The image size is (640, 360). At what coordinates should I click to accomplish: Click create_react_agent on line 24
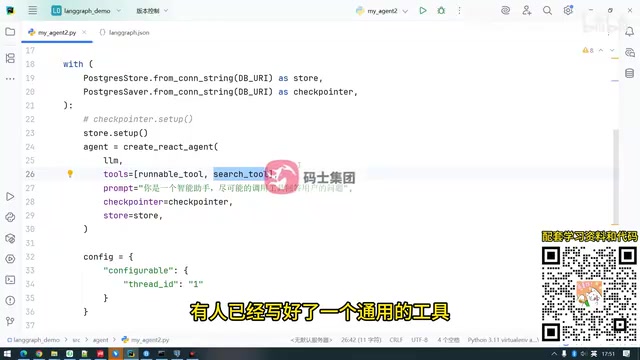click(x=168, y=147)
